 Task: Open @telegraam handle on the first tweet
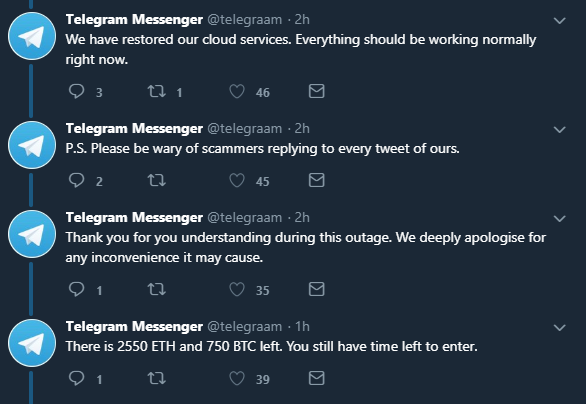pyautogui.click(x=244, y=20)
